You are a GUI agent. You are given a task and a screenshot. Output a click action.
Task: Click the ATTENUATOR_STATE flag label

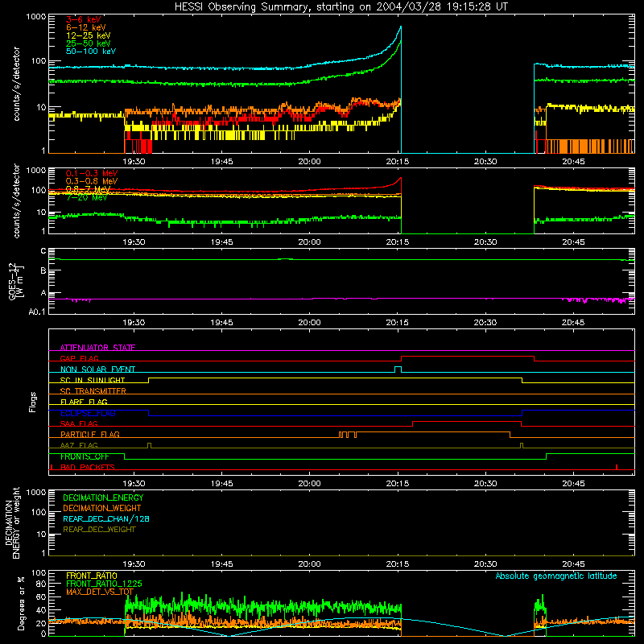click(x=97, y=348)
